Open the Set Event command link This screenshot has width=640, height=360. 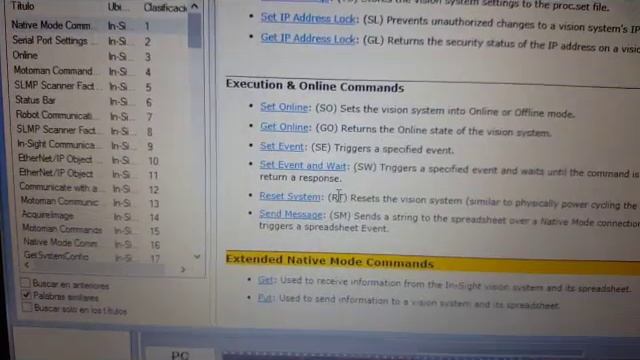coord(282,146)
